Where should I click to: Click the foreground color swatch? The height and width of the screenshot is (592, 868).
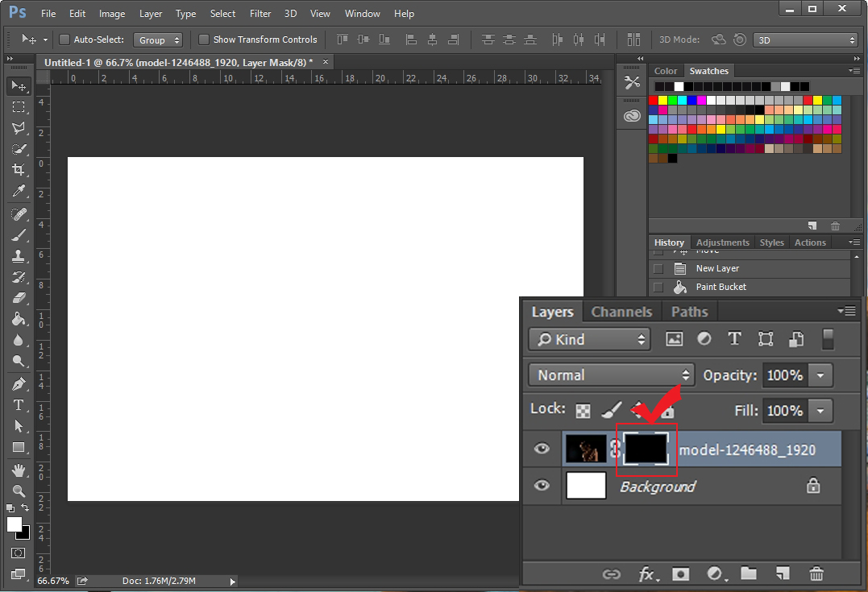click(x=14, y=524)
